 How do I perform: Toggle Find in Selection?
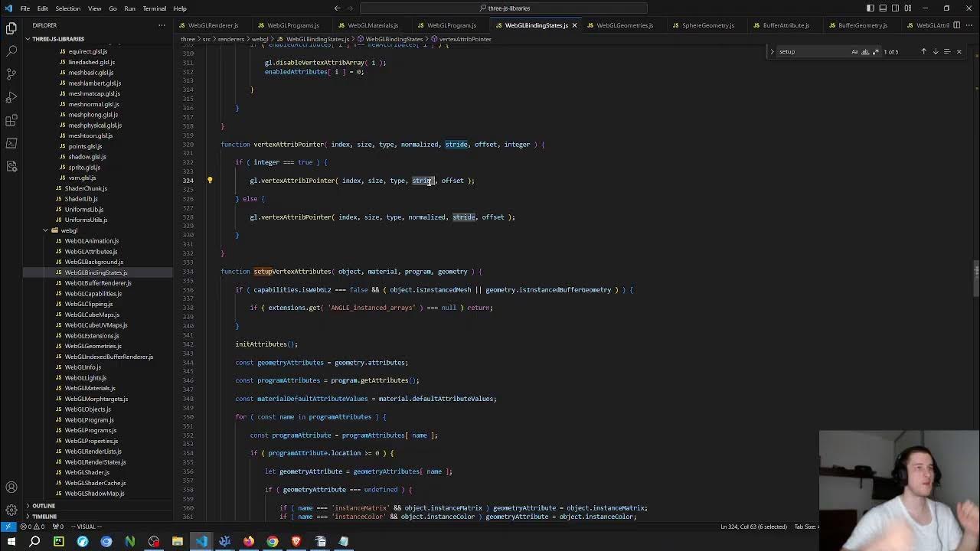[x=947, y=51]
